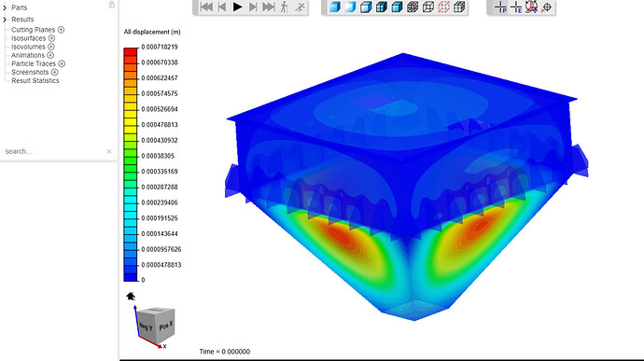Click the red top legend color band
Image resolution: width=644 pixels, height=361 pixels.
131,52
